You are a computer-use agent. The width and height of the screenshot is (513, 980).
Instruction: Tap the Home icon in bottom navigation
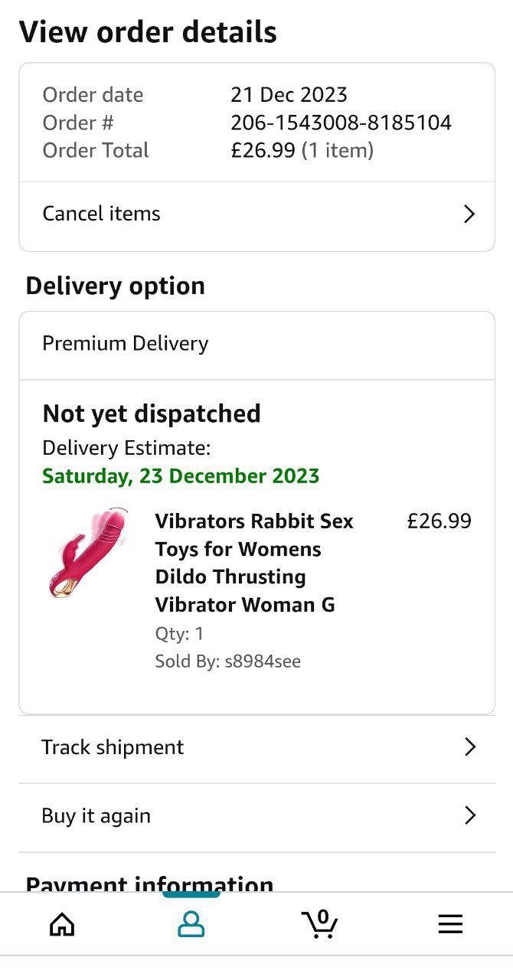(62, 925)
